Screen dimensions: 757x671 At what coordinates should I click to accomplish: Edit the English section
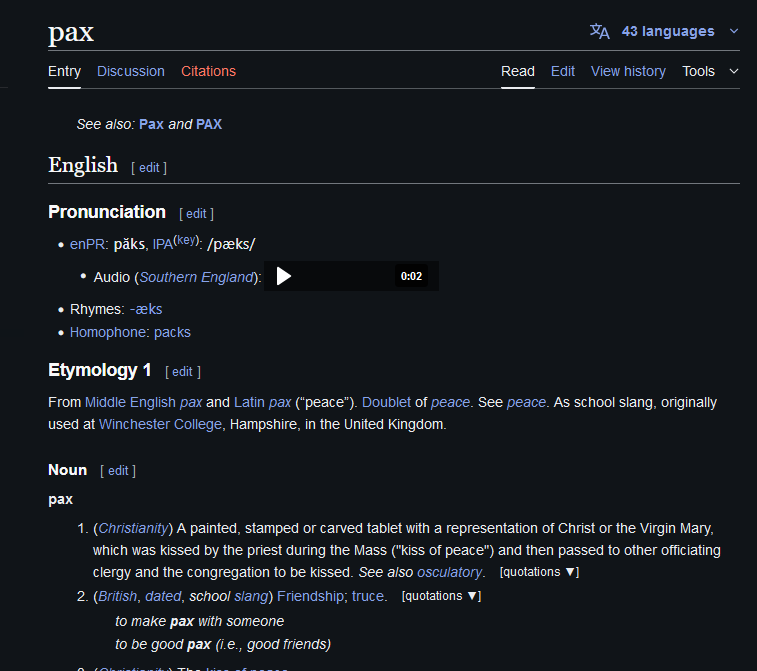149,168
